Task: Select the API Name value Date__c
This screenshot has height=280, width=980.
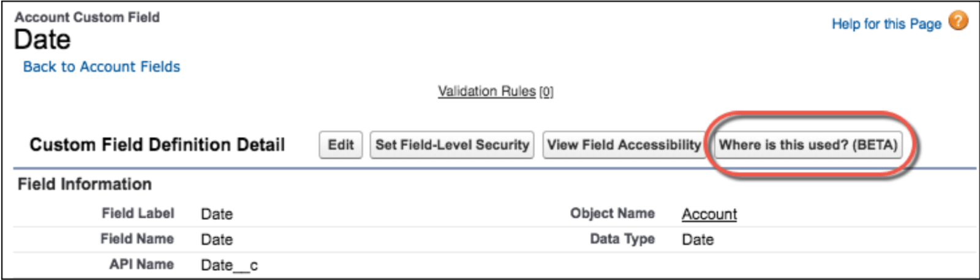Action: (229, 265)
